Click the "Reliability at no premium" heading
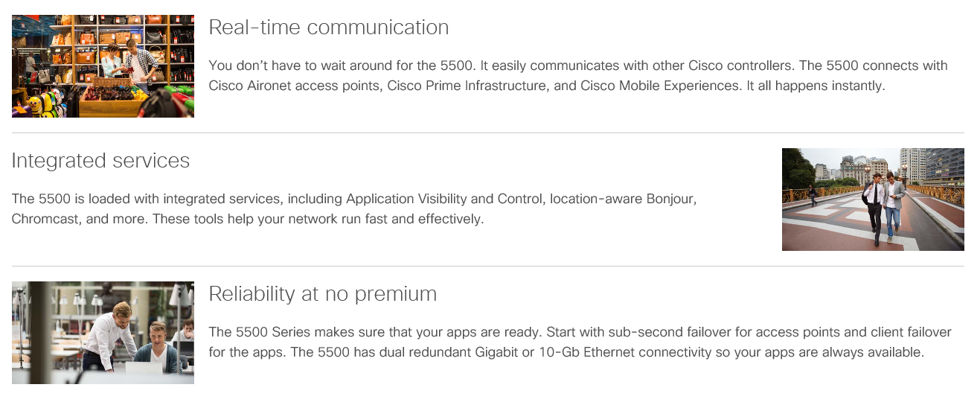Image resolution: width=980 pixels, height=402 pixels. [x=323, y=294]
